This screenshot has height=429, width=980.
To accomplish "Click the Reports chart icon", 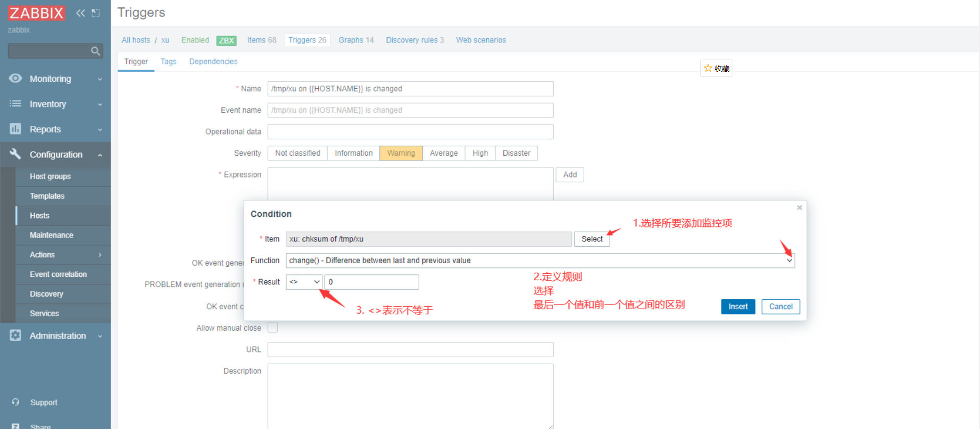I will tap(15, 129).
